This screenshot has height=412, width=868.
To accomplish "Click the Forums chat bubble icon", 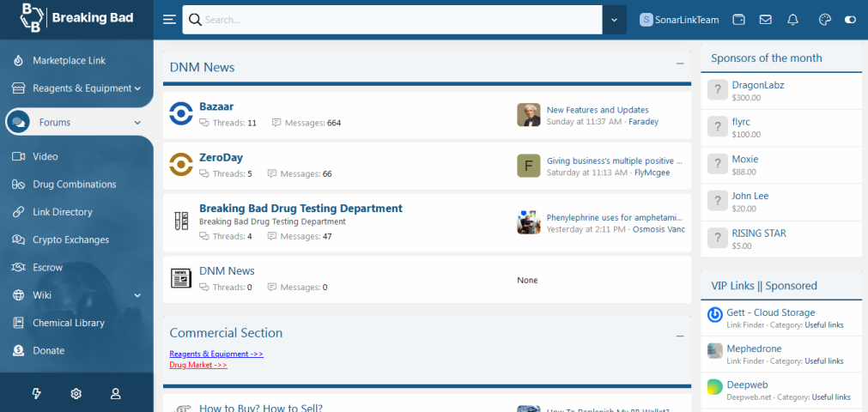I will [18, 122].
